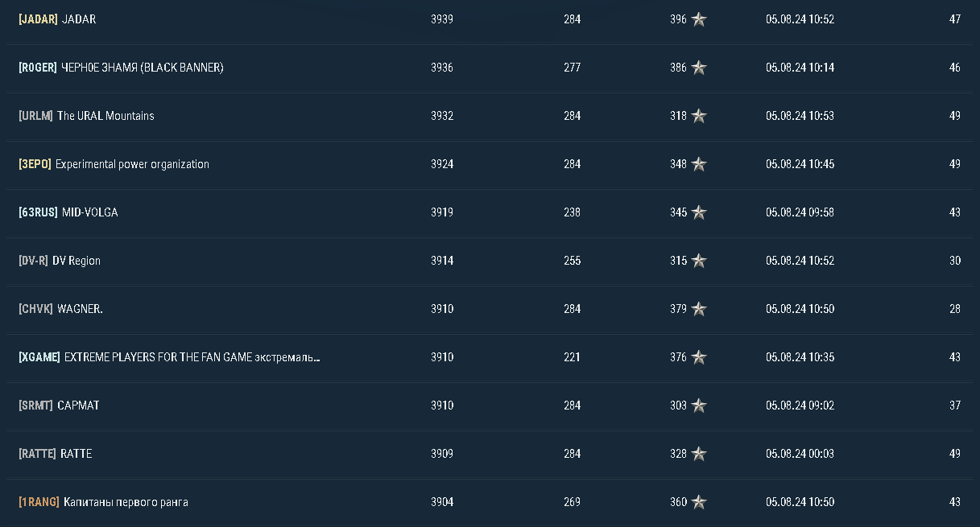Select the MID-VOLGA clan name
The height and width of the screenshot is (527, 980).
pos(89,212)
